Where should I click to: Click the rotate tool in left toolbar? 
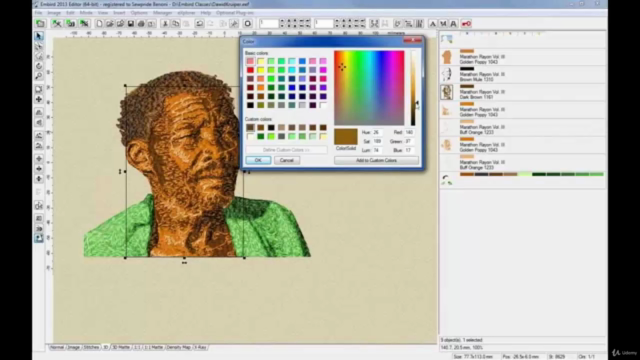tap(39, 66)
